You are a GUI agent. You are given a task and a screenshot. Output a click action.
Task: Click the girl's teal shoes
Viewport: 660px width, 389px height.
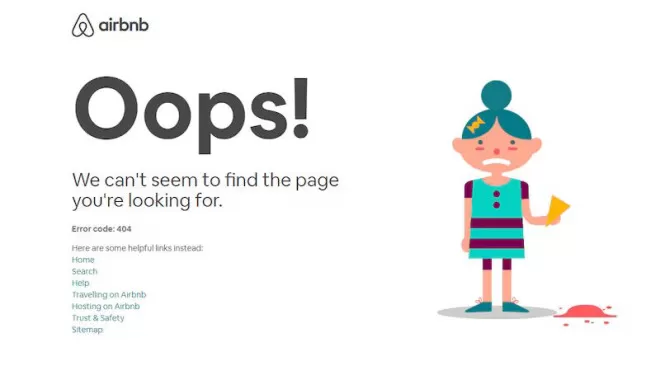497,307
